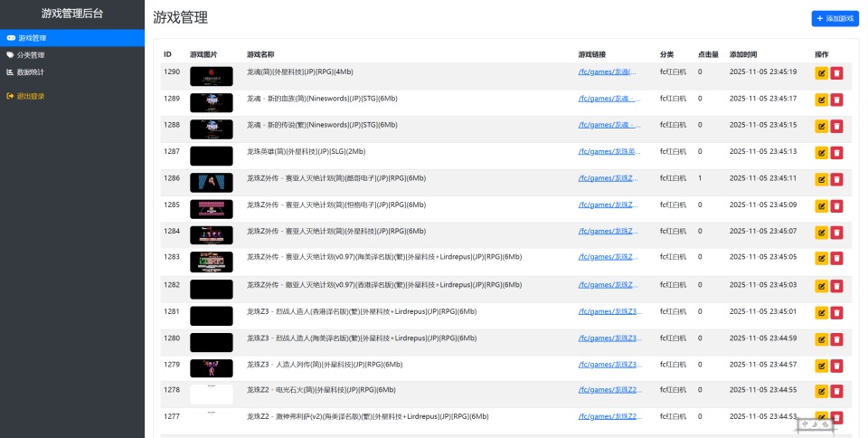Delete game 1283 with trash icon
The width and height of the screenshot is (868, 438).
tap(836, 261)
